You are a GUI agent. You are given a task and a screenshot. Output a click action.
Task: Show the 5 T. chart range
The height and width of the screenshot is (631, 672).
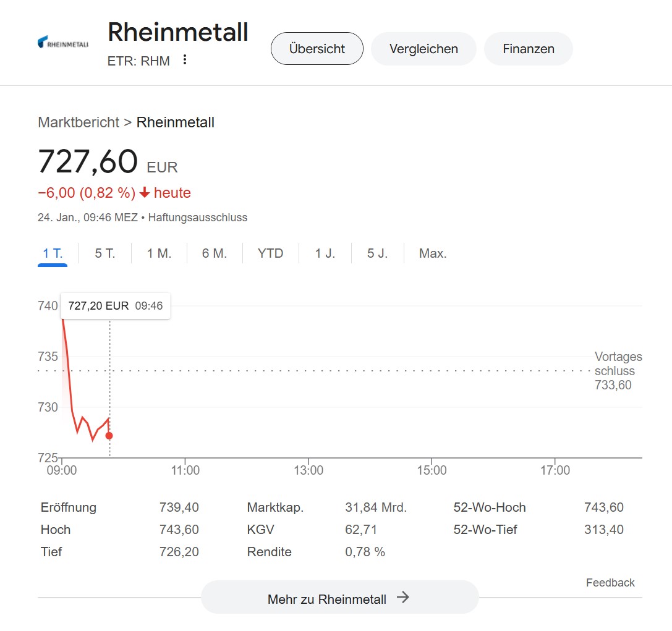point(105,253)
